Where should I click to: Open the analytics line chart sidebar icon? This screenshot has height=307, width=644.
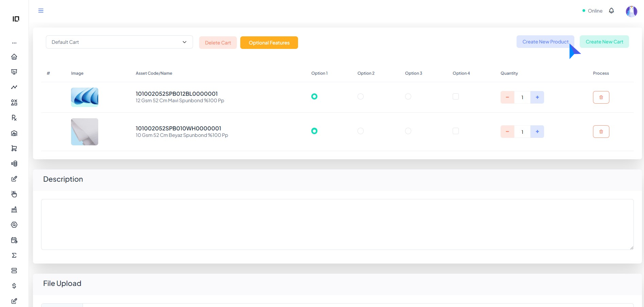14,87
